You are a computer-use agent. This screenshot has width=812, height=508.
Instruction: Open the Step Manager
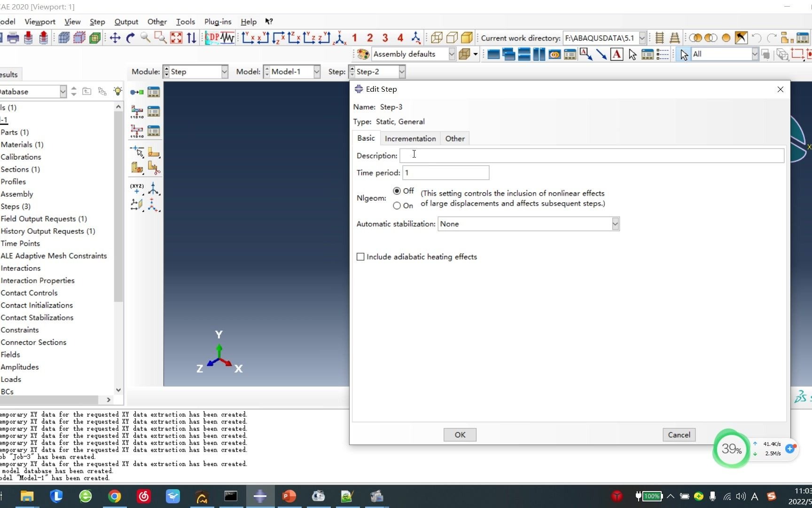click(153, 92)
